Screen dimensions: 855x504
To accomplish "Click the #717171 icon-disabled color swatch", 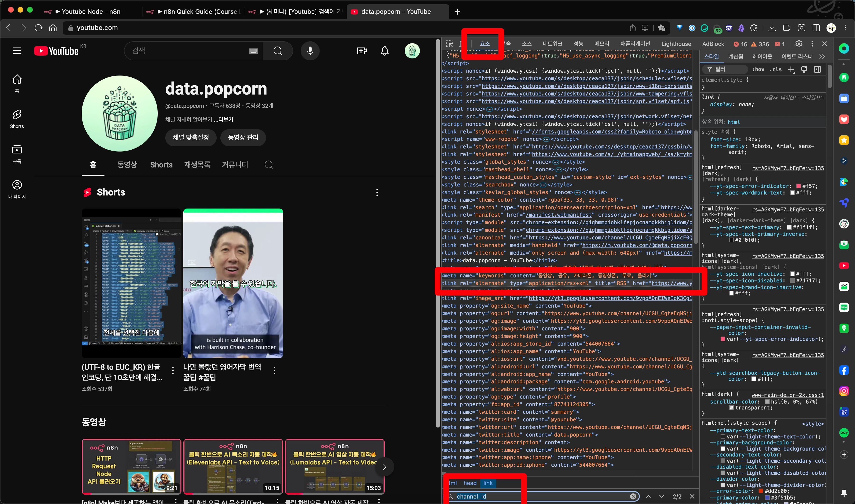I will point(792,281).
